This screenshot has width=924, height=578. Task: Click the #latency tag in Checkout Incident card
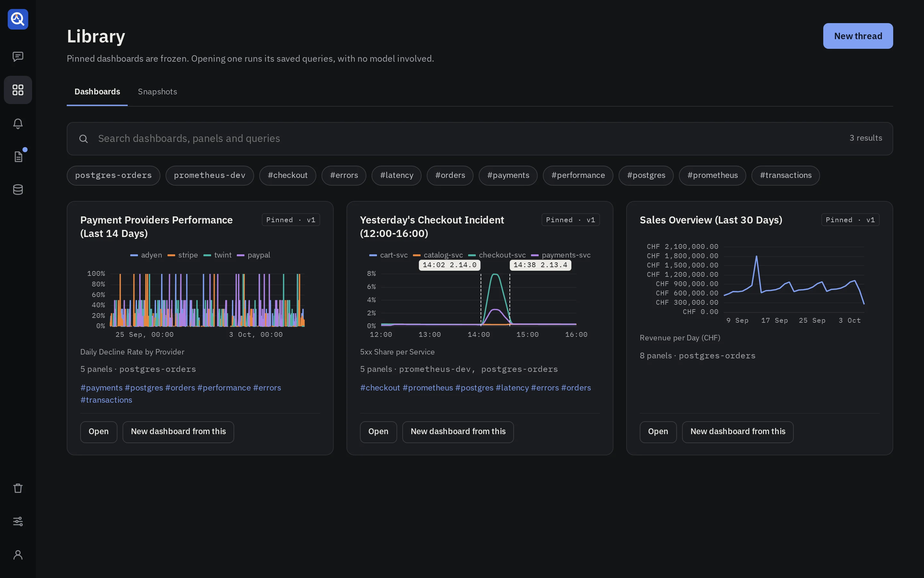pyautogui.click(x=512, y=388)
